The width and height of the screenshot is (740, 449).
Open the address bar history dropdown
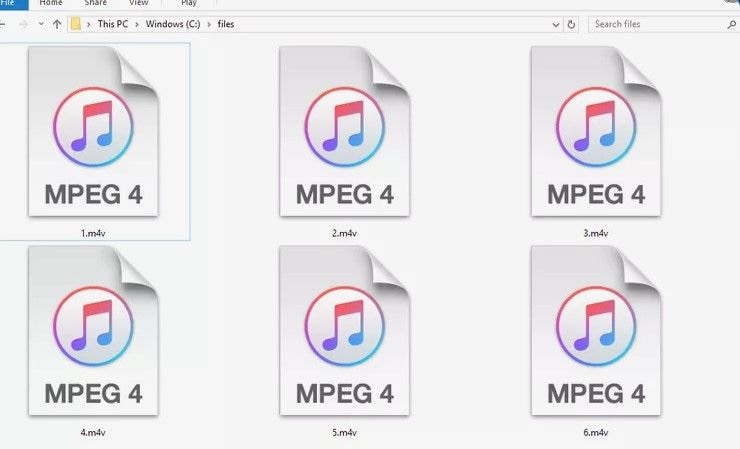(556, 25)
